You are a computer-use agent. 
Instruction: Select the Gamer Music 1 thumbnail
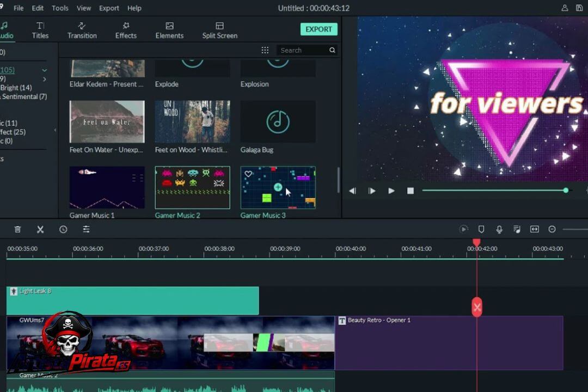[x=107, y=187]
